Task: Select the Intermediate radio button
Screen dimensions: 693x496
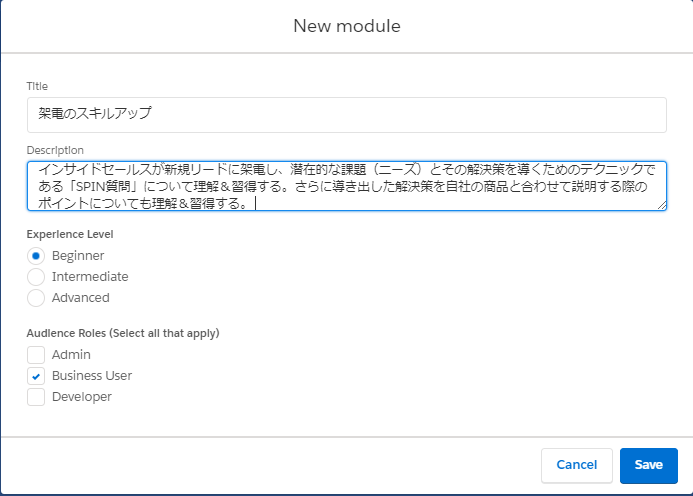Action: tap(37, 276)
